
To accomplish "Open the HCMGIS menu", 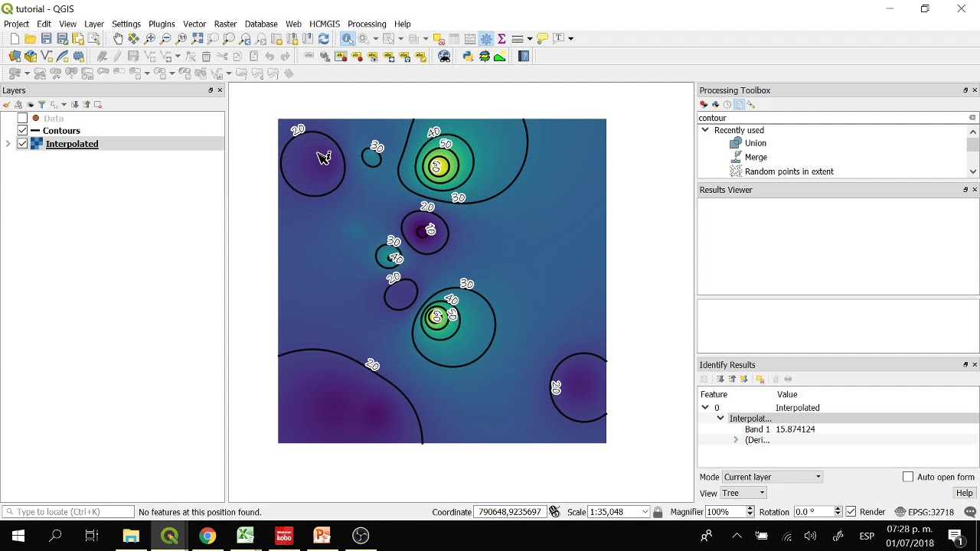I will click(325, 24).
